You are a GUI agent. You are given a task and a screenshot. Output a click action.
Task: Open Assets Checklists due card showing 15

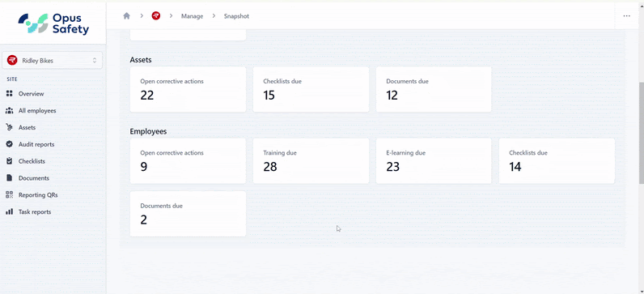(x=311, y=89)
